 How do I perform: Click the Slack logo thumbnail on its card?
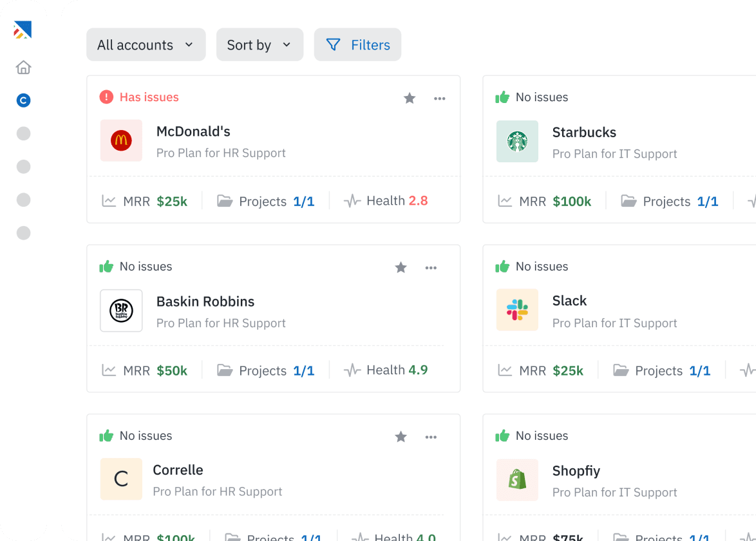click(517, 310)
